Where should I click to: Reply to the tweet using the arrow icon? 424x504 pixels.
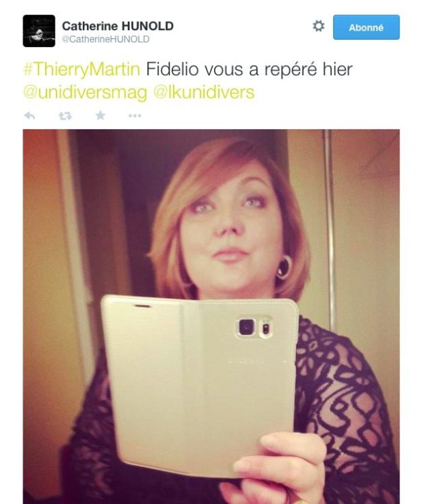29,116
